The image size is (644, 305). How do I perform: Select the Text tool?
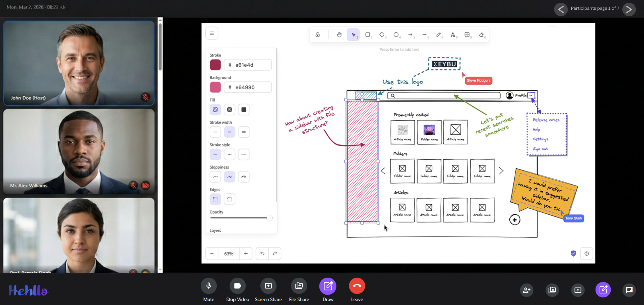(453, 35)
